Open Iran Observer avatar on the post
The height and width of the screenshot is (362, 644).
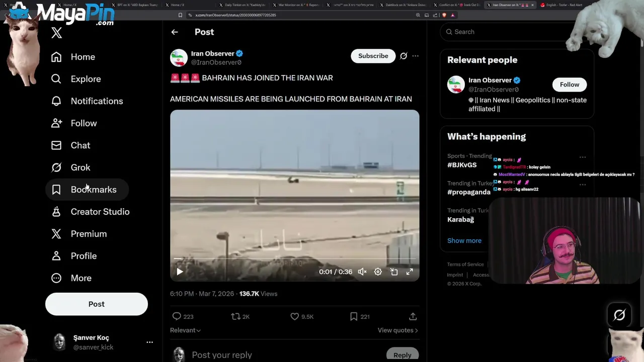click(179, 58)
